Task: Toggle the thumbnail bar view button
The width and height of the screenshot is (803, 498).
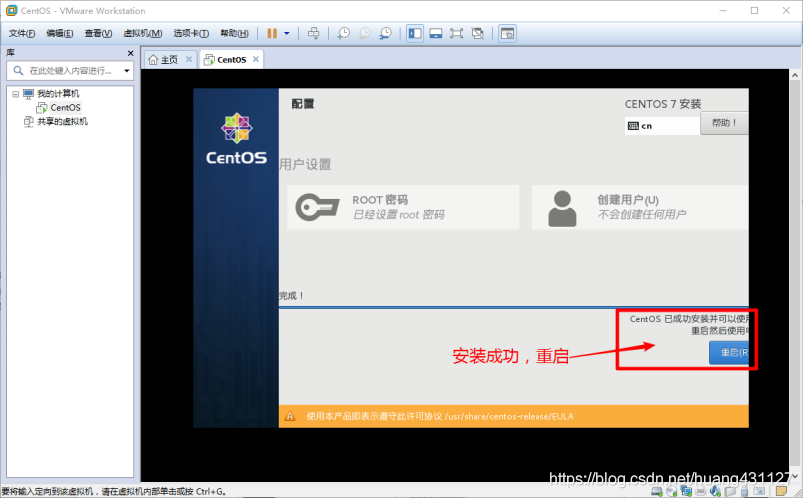Action: [x=436, y=33]
